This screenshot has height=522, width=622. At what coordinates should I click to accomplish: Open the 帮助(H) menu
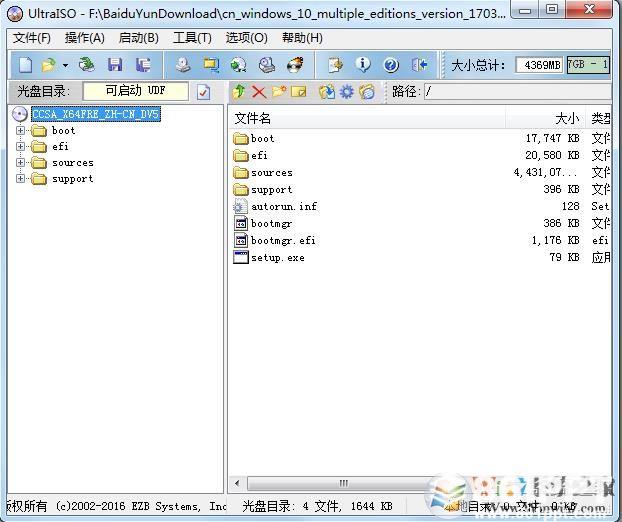point(302,38)
